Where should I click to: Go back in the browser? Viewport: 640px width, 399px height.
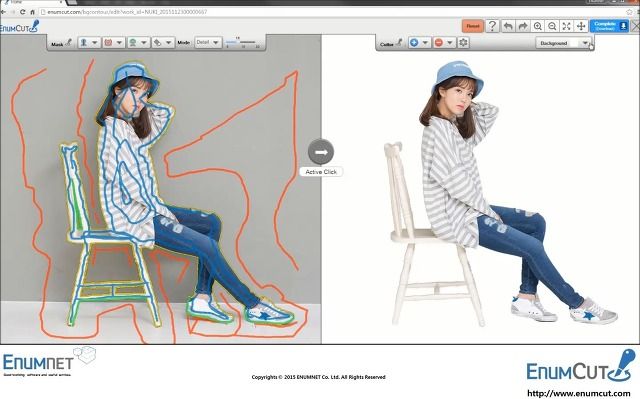3,12
